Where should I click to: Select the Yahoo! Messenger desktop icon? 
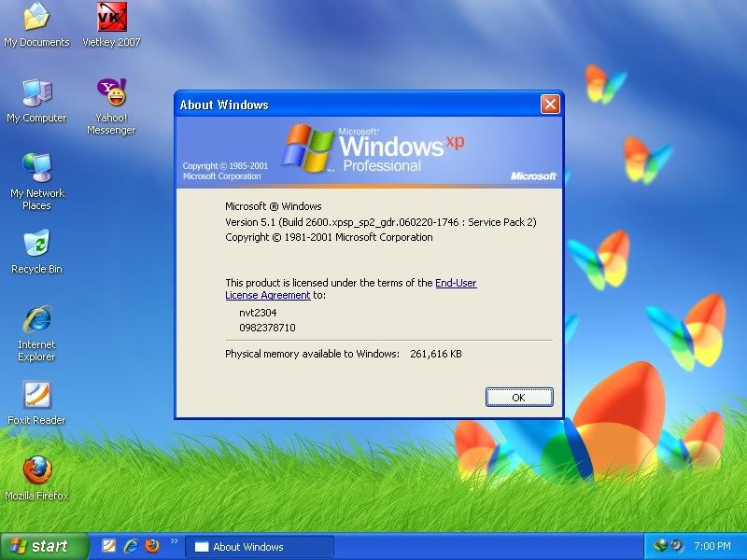[x=111, y=106]
